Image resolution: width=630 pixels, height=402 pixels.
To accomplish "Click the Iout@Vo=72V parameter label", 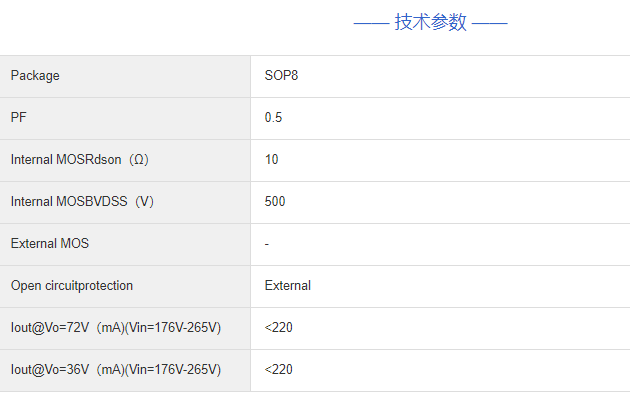I will [115, 328].
